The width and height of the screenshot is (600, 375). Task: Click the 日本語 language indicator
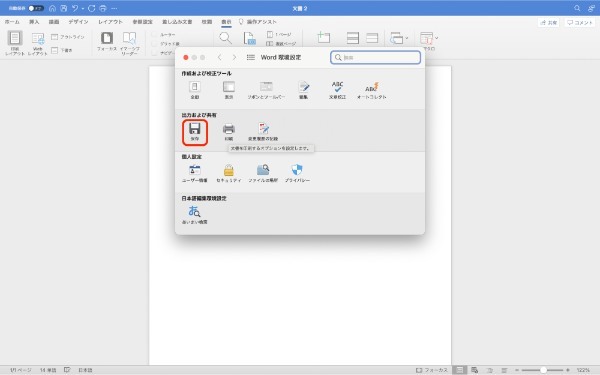pos(85,370)
